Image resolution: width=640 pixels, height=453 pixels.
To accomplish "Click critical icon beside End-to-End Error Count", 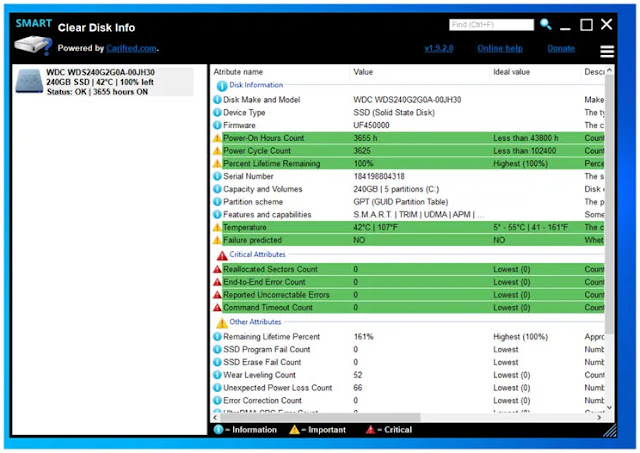I will (217, 282).
